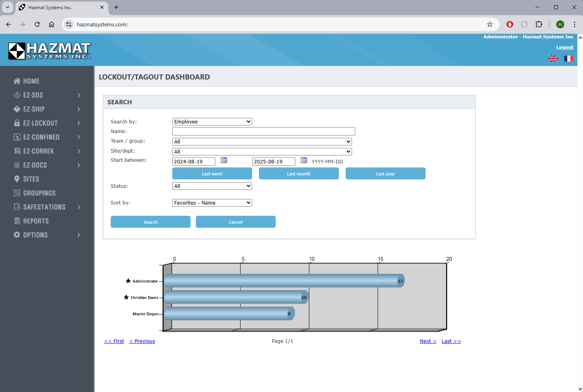The height and width of the screenshot is (392, 583).
Task: Open calendar picker for the start date
Action: click(224, 160)
